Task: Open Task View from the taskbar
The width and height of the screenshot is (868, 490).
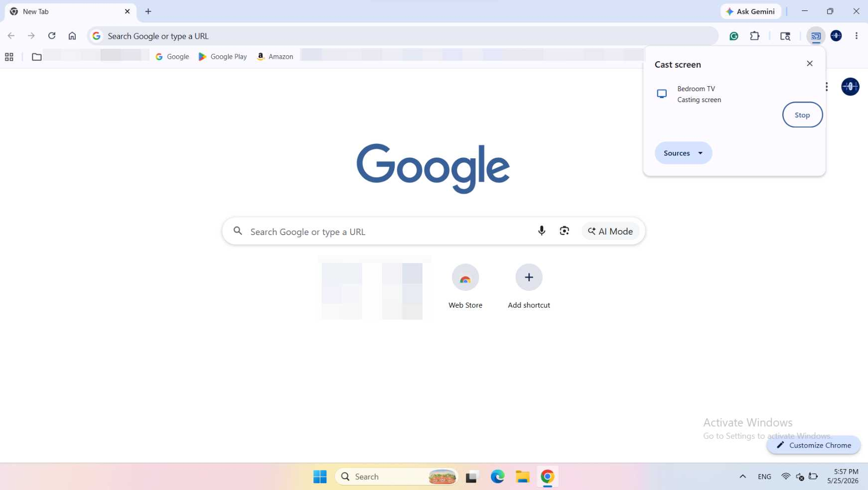Action: click(x=472, y=477)
